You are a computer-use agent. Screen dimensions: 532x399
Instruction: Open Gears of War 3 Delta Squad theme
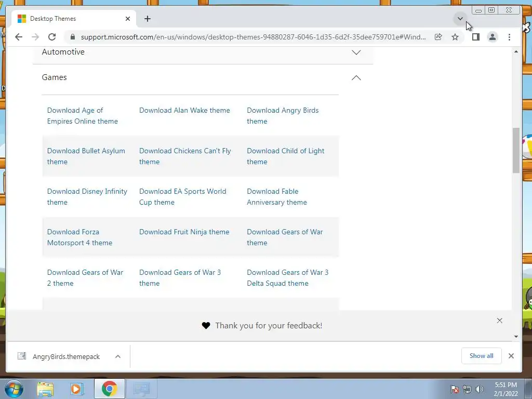coord(288,277)
